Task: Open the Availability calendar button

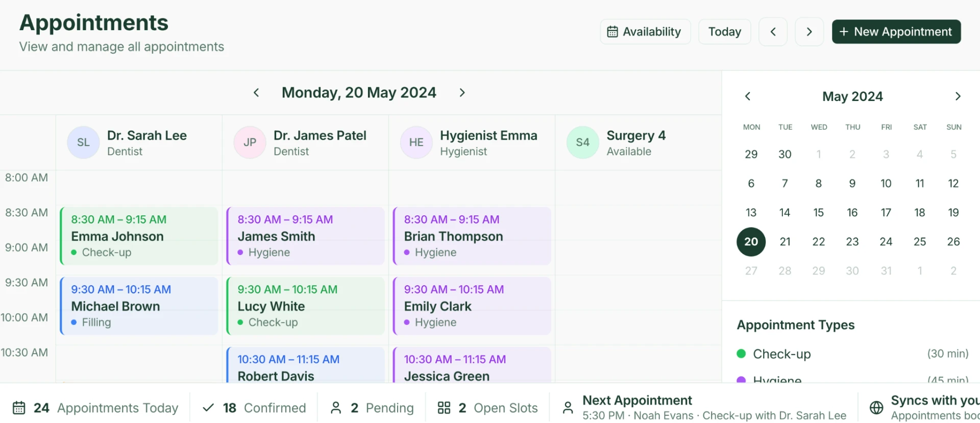Action: [645, 32]
